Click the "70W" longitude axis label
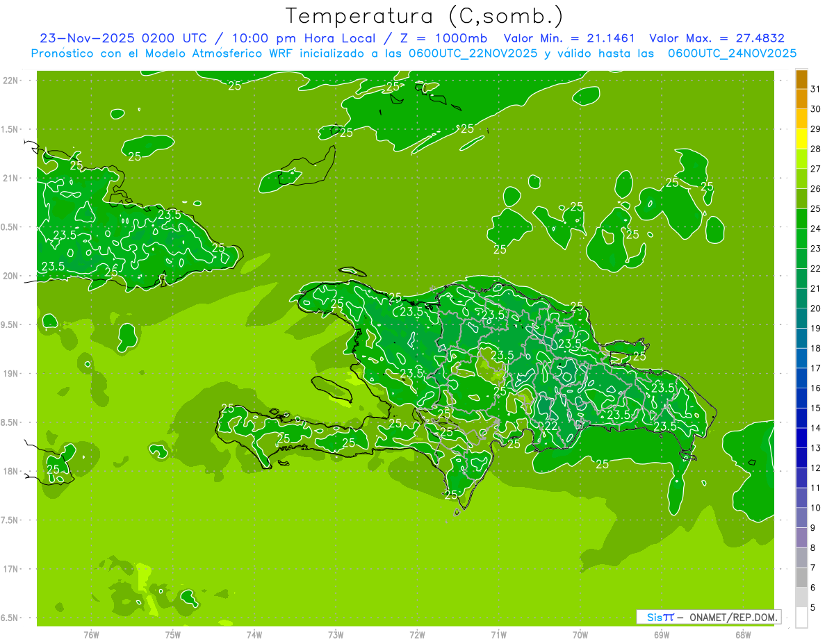Screen dimensions: 834x644 580,634
